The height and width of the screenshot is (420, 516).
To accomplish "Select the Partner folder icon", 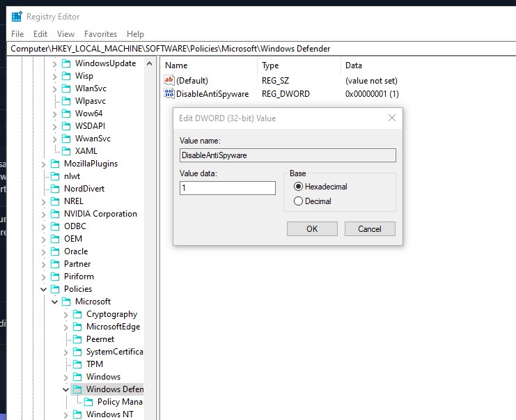I will tap(55, 264).
